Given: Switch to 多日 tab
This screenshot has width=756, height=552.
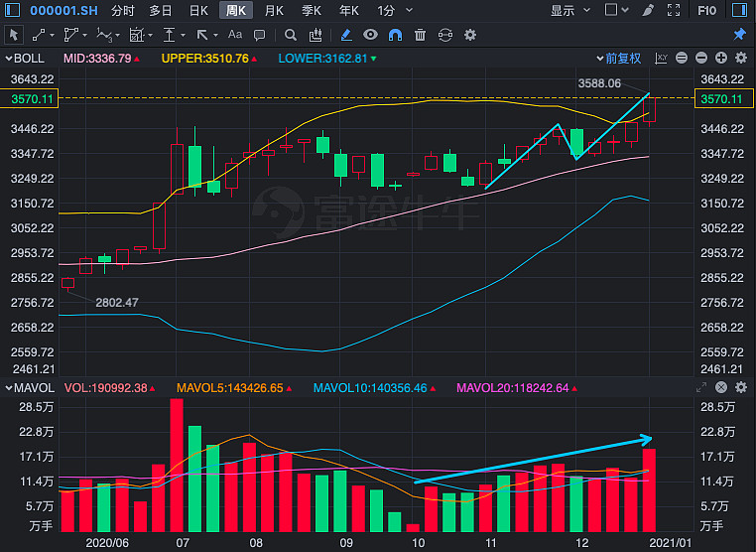Looking at the screenshot, I should pyautogui.click(x=161, y=11).
